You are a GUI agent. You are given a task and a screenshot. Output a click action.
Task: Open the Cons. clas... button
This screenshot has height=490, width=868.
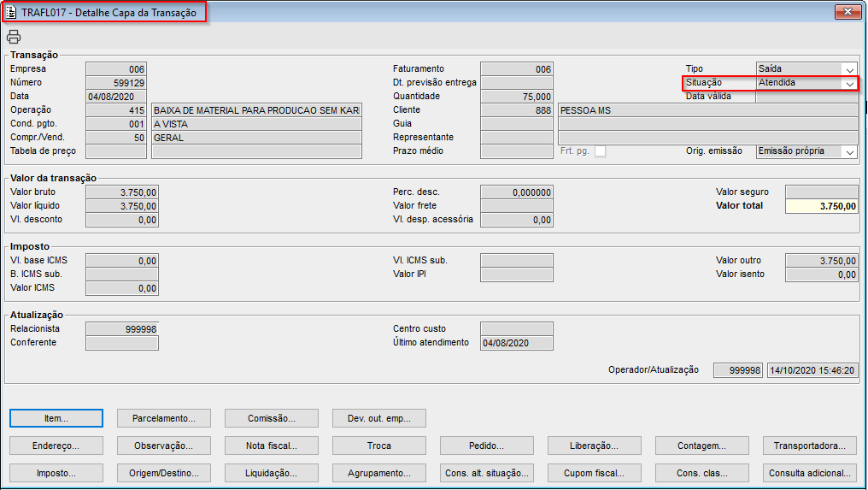[702, 473]
